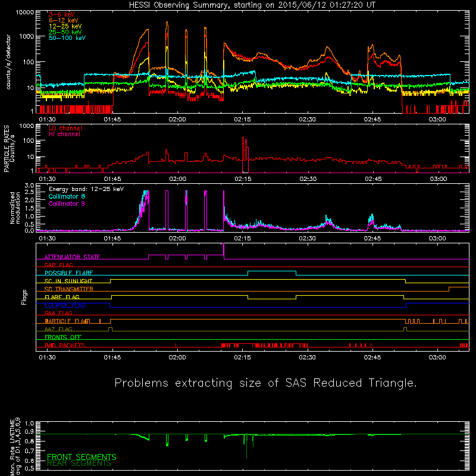Viewport: 476px width, 476px height.
Task: Click the SC IN SUNLIGHT flag label
Action: (68, 281)
